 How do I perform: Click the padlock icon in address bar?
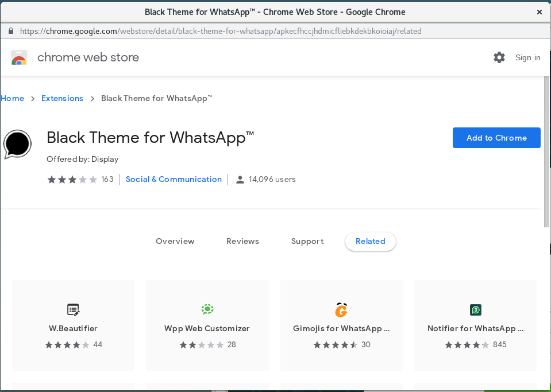click(x=10, y=31)
